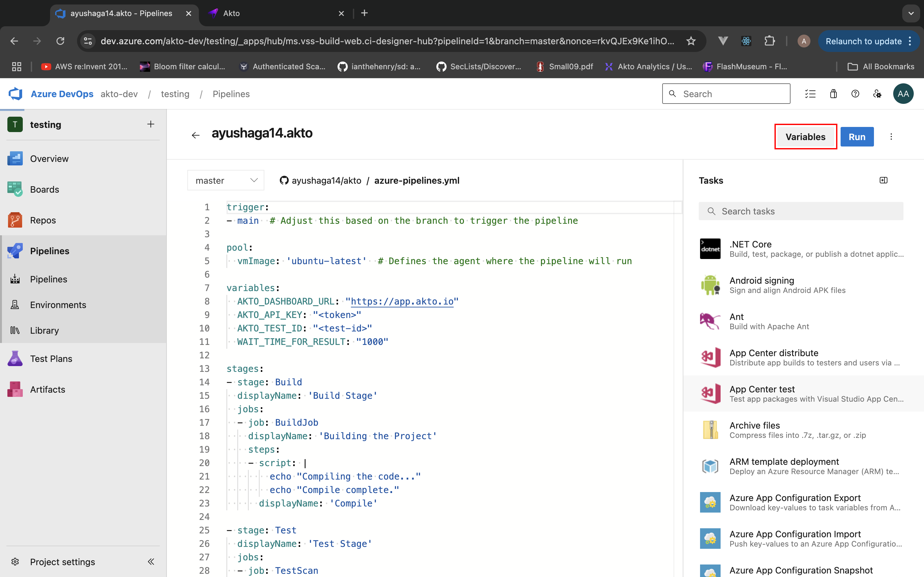Bookmark this page with star icon
The height and width of the screenshot is (577, 924).
[x=691, y=41]
